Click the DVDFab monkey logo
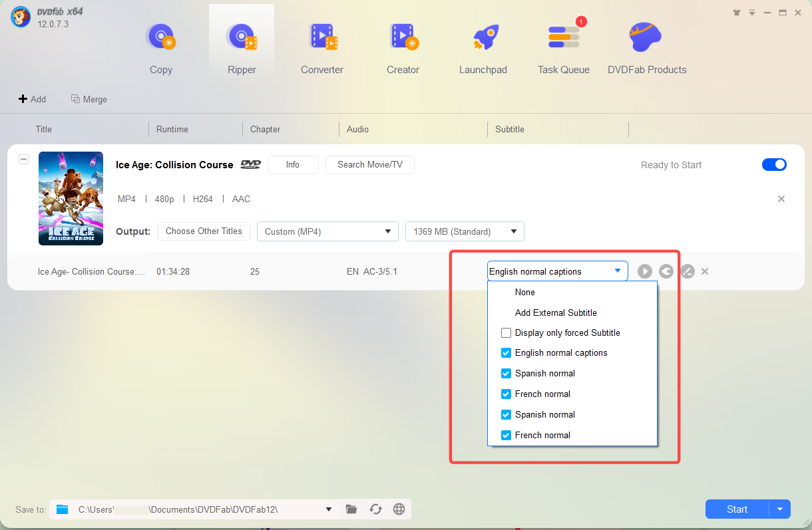 [20, 18]
